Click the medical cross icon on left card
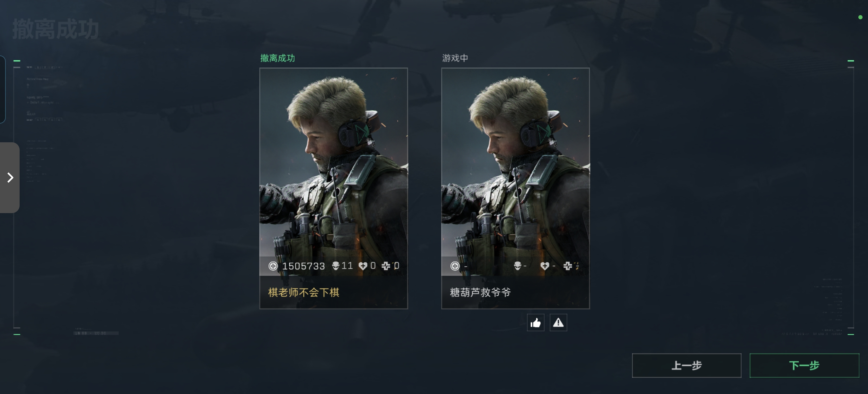Viewport: 868px width, 394px height. coord(386,266)
